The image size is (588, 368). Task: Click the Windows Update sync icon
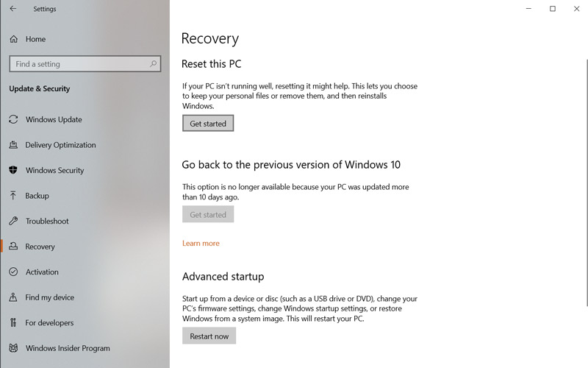(x=12, y=119)
